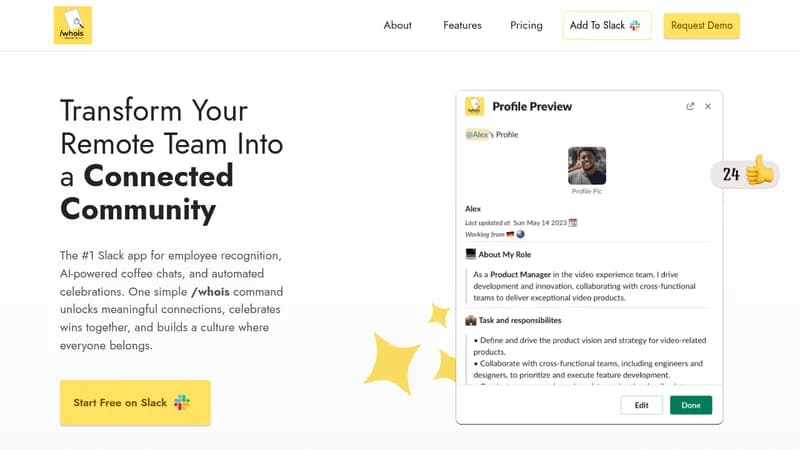
Task: Click the Edit button in Profile Preview
Action: 641,405
